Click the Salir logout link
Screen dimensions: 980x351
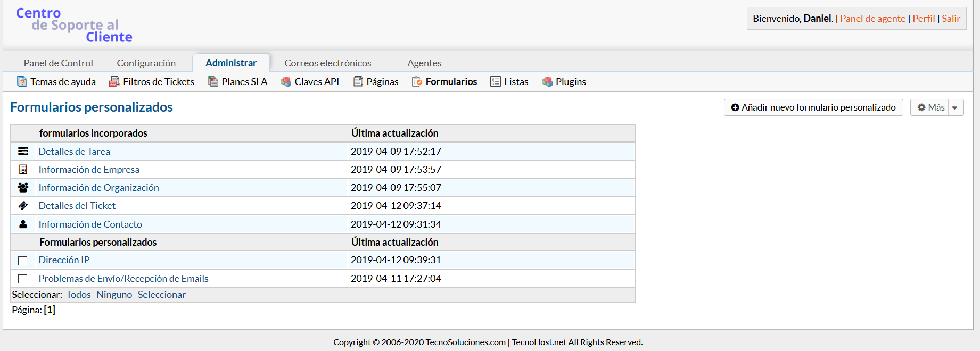951,19
